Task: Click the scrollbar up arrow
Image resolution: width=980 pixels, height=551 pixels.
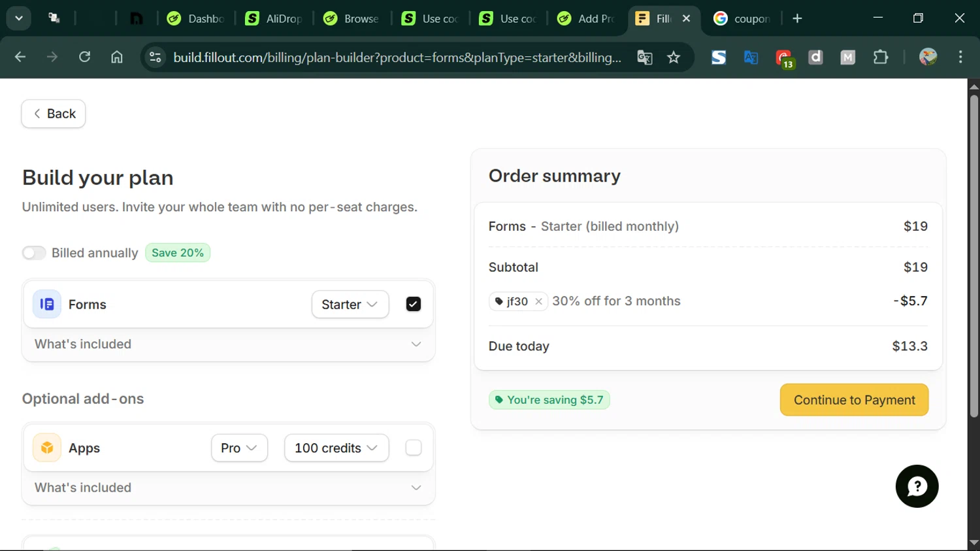Action: click(974, 86)
